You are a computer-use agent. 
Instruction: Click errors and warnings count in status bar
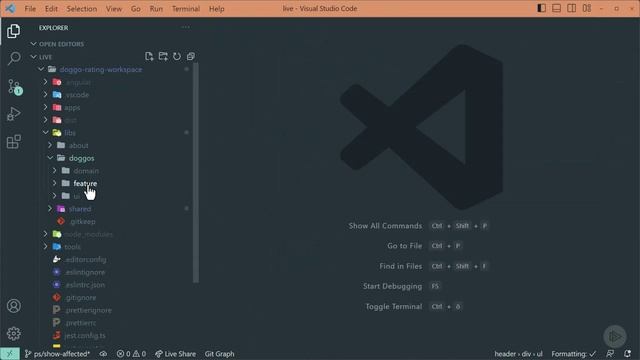coord(131,354)
